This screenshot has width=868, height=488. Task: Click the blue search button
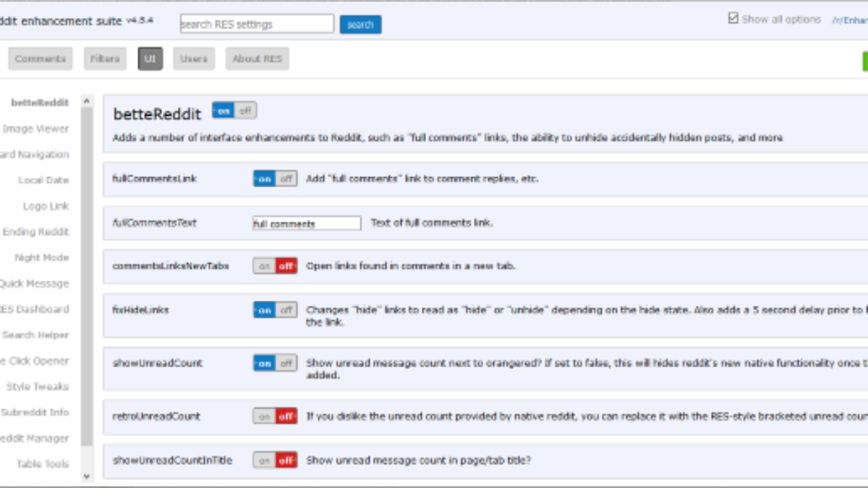coord(360,25)
